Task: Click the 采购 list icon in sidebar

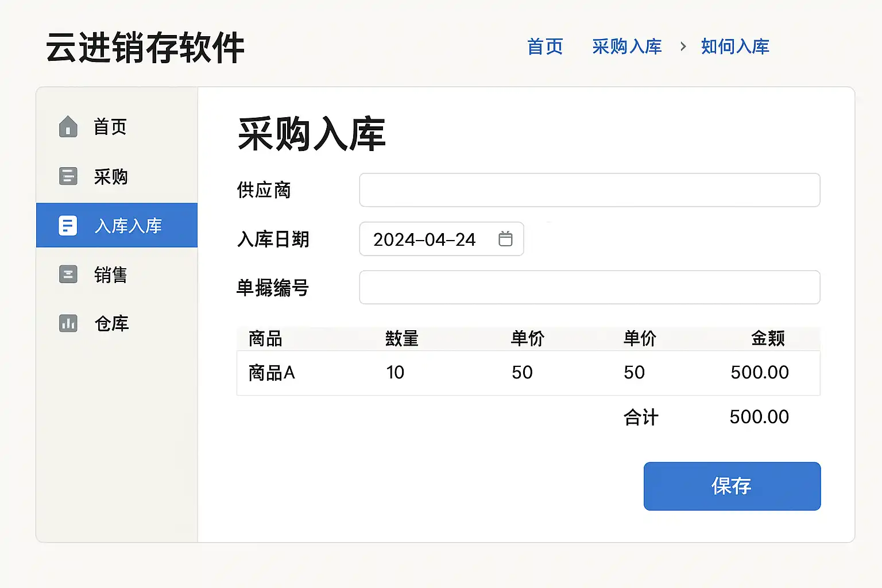Action: [x=68, y=176]
